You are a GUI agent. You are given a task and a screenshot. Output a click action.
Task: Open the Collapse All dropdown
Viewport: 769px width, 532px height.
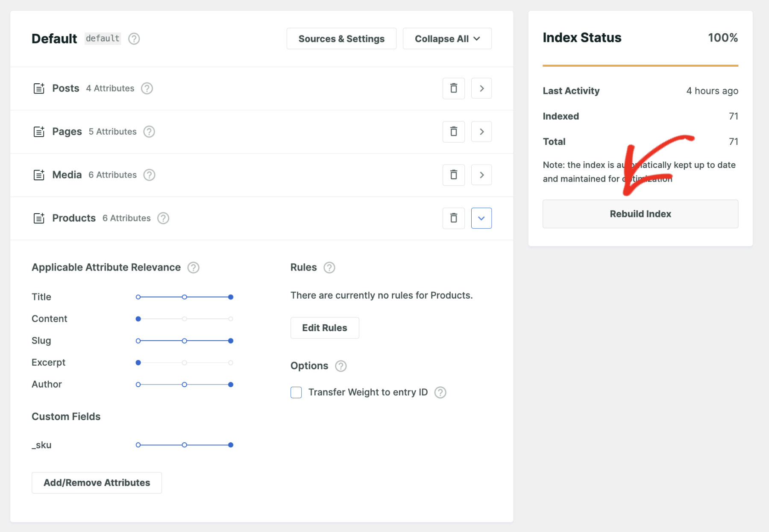pos(447,39)
